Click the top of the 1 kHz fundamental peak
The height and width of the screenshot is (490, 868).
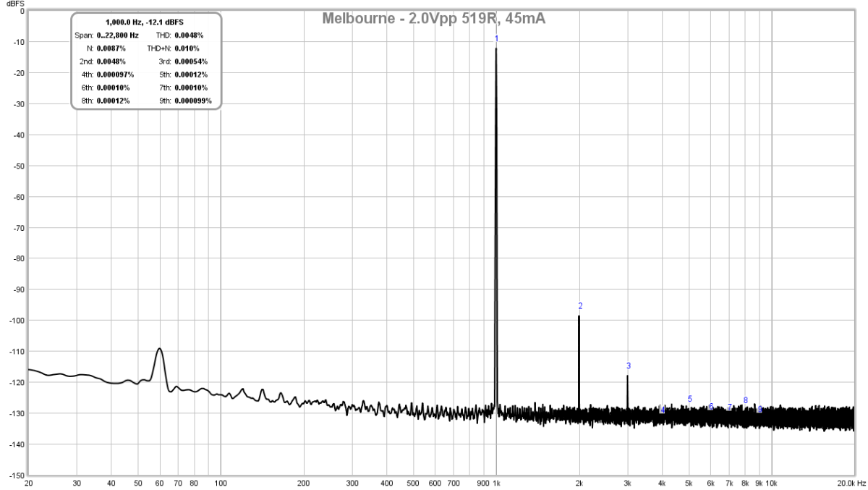point(496,49)
